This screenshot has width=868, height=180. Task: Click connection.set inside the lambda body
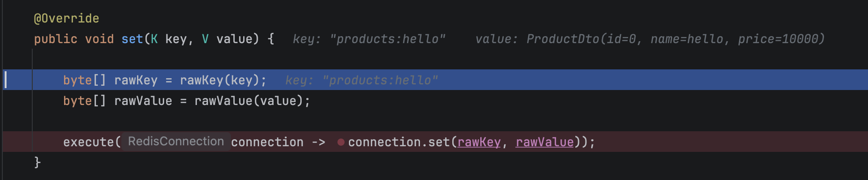pos(398,142)
